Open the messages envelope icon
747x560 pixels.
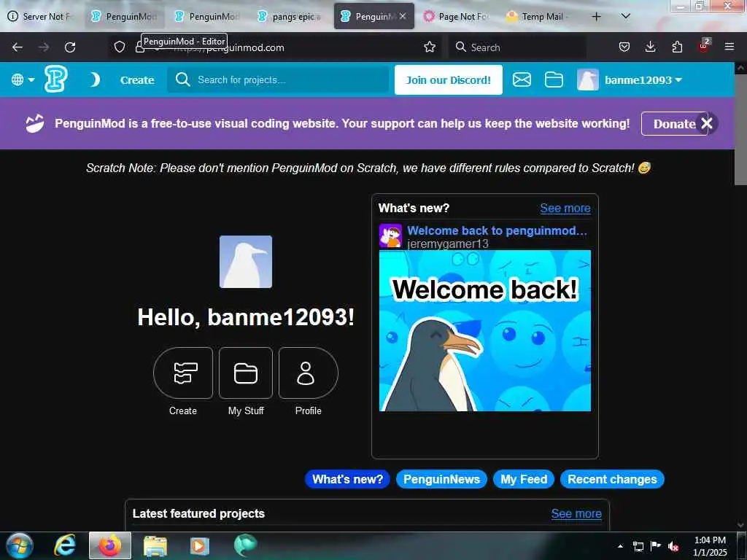pyautogui.click(x=522, y=79)
